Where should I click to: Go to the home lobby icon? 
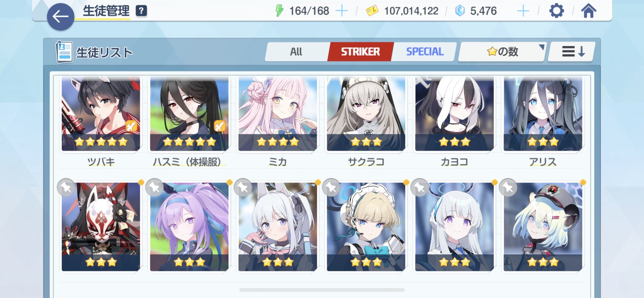(x=589, y=11)
